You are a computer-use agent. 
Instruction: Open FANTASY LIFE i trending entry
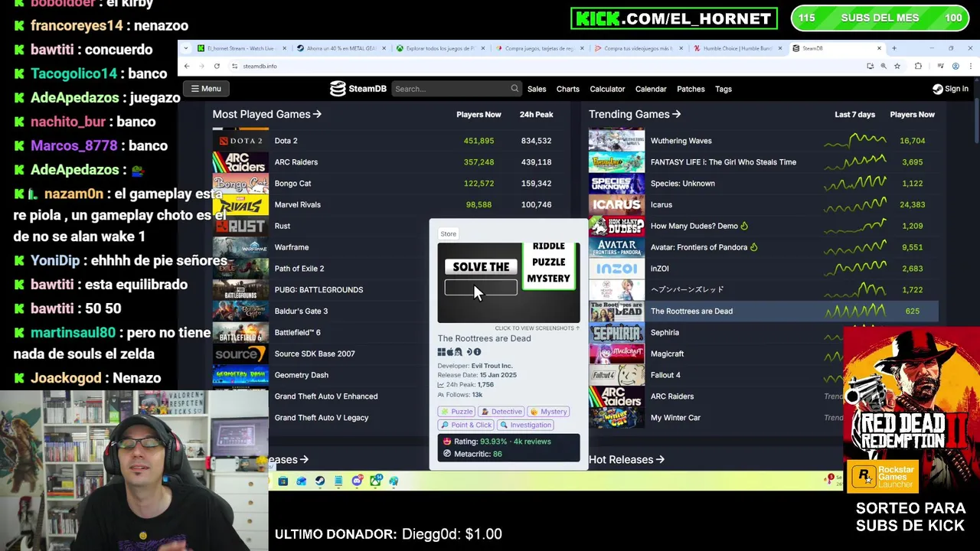point(724,162)
